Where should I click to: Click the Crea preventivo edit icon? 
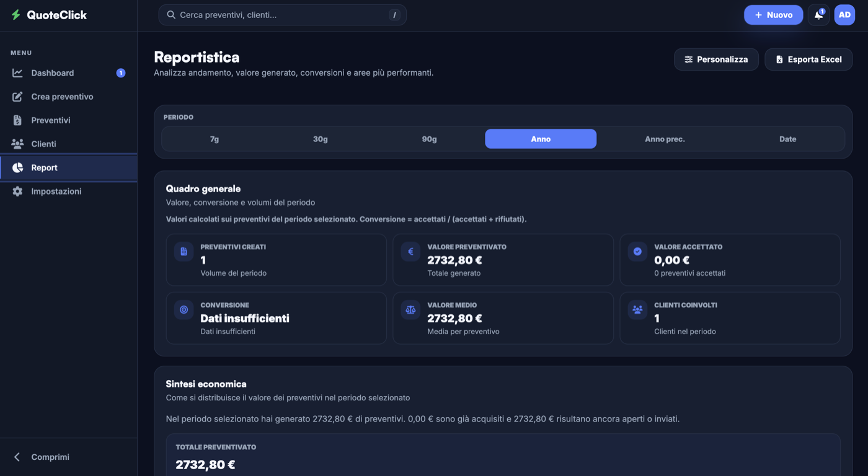(x=17, y=97)
